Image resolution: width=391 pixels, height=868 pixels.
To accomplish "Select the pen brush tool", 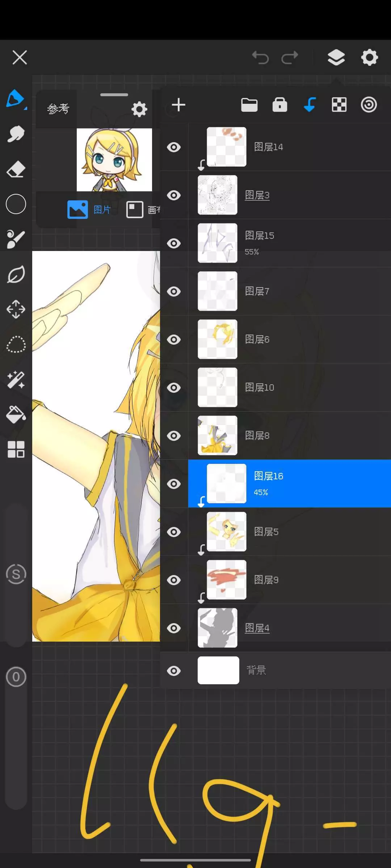I will tap(15, 98).
